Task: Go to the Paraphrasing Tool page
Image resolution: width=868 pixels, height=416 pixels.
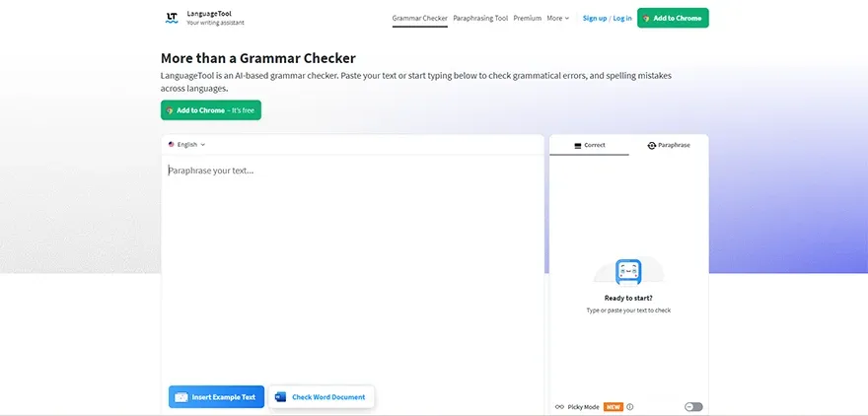Action: pyautogui.click(x=480, y=19)
